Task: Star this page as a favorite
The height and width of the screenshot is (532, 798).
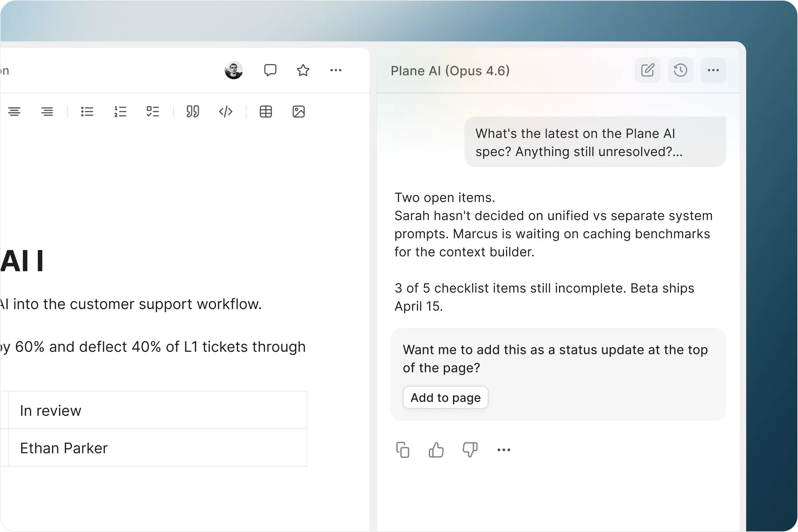Action: click(x=302, y=70)
